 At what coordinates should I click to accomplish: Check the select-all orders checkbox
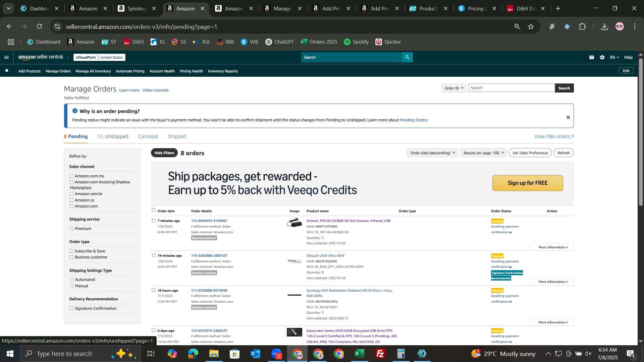[154, 210]
